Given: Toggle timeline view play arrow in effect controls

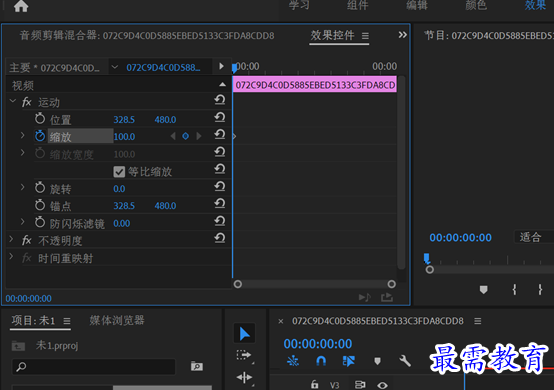Looking at the screenshot, I should pos(221,66).
